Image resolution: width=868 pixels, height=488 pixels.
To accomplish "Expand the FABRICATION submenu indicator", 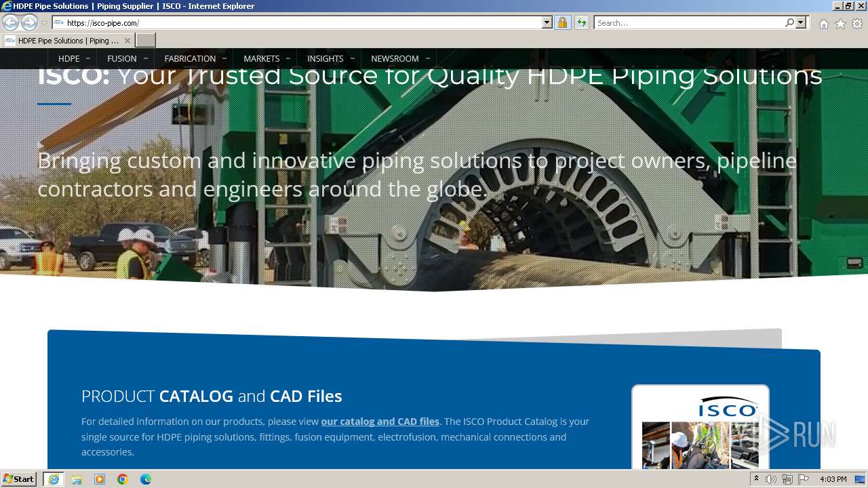I will (x=224, y=58).
